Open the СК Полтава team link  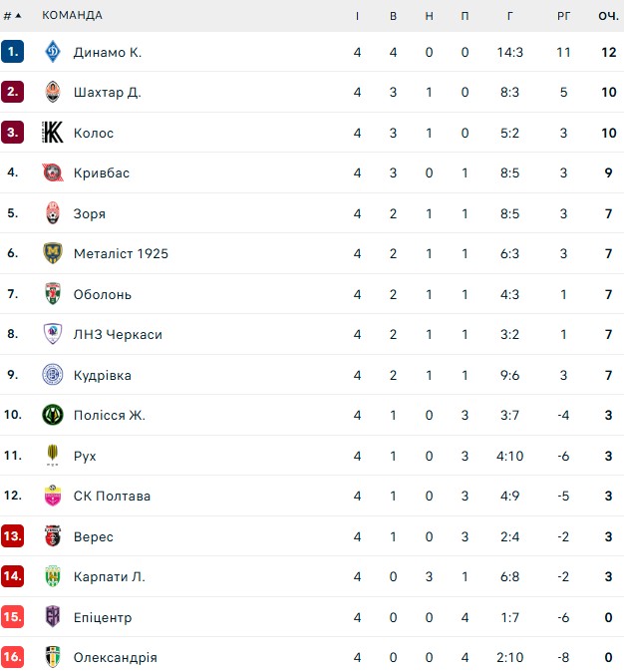coord(112,497)
